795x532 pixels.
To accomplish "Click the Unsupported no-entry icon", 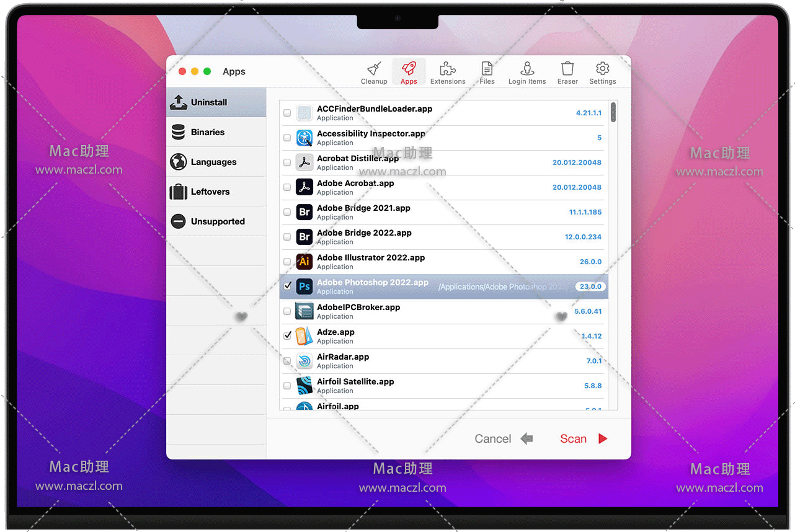I will pyautogui.click(x=179, y=221).
